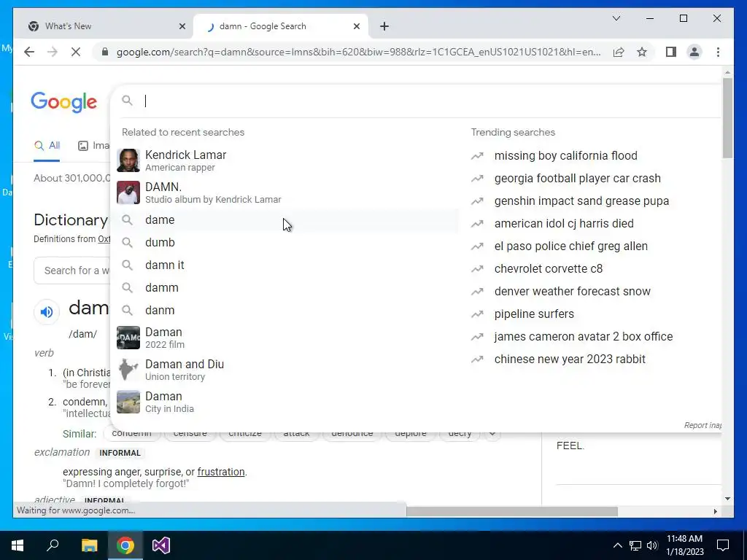The width and height of the screenshot is (747, 560).
Task: Click the padlock site info icon
Action: pyautogui.click(x=105, y=52)
